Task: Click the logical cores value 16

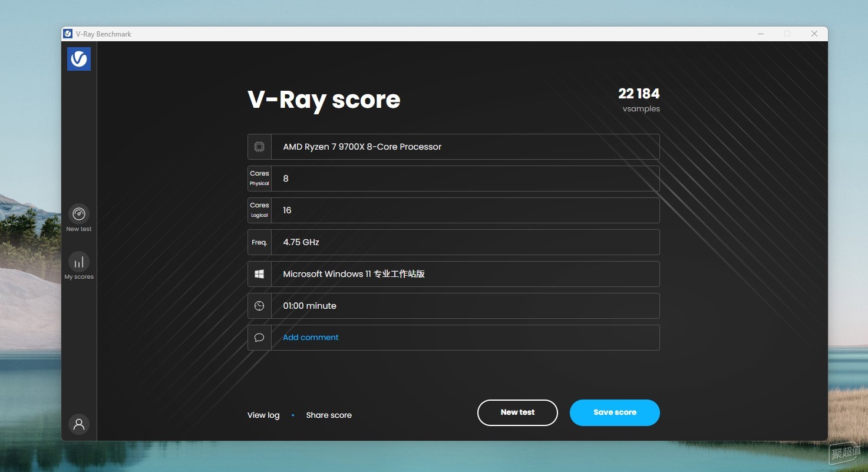Action: 287,210
